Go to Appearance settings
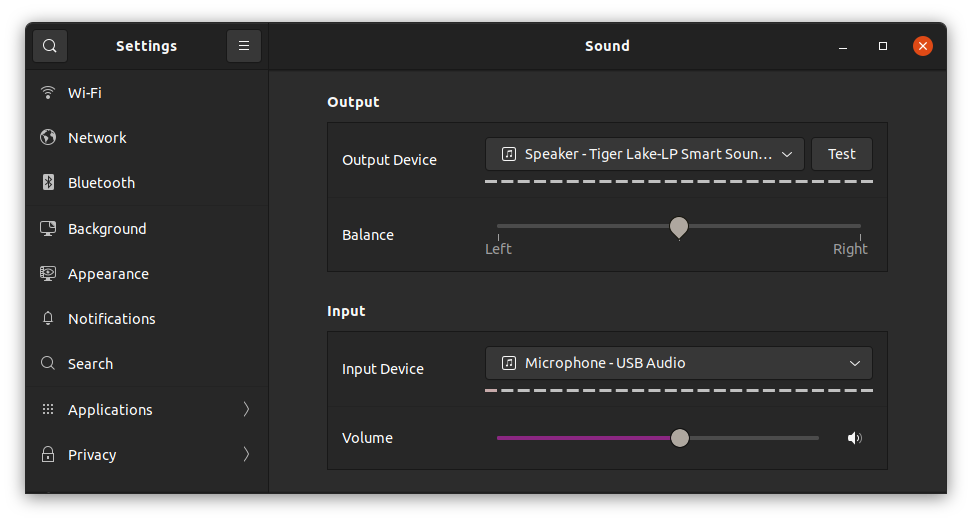Screen dimensions: 972x522 point(108,274)
